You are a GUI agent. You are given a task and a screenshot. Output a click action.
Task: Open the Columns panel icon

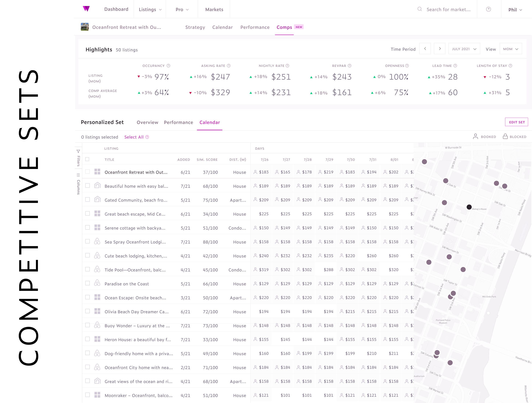point(78,175)
